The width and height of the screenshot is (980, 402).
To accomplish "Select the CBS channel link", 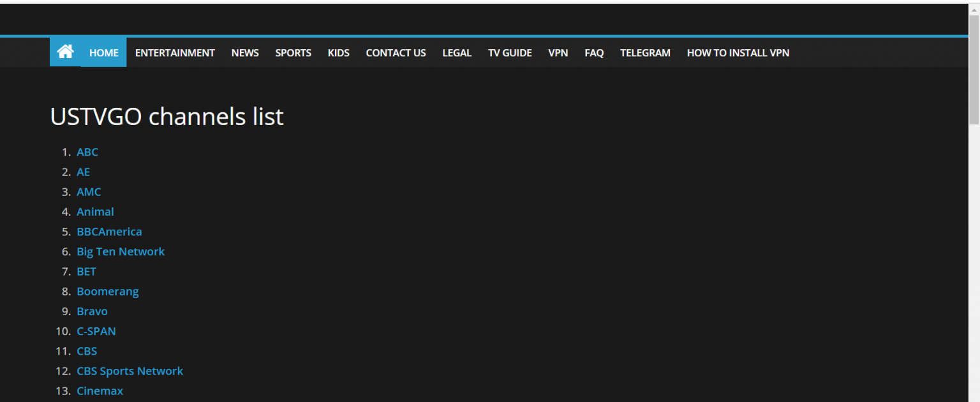I will (x=87, y=351).
